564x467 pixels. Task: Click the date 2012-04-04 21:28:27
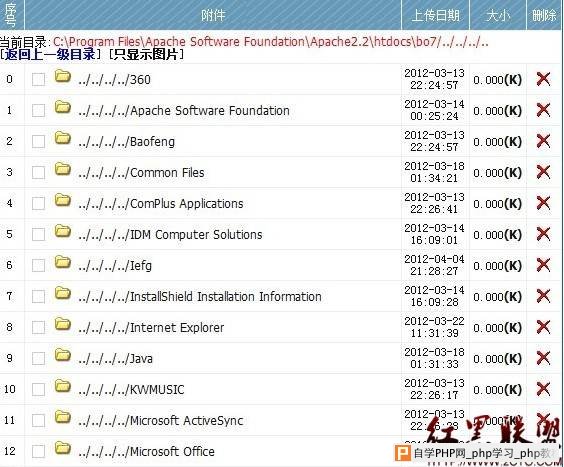tap(435, 265)
